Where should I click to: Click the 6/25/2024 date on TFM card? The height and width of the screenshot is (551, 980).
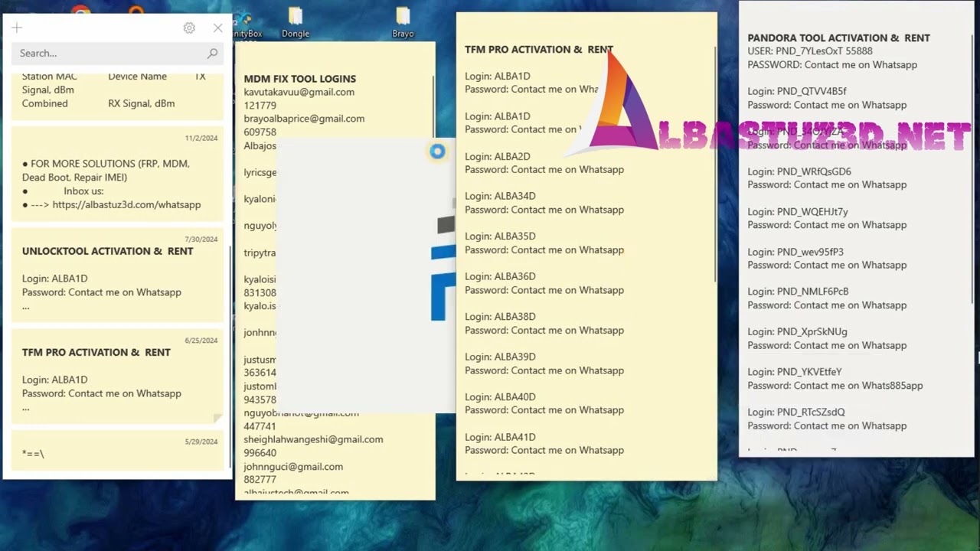click(x=201, y=341)
